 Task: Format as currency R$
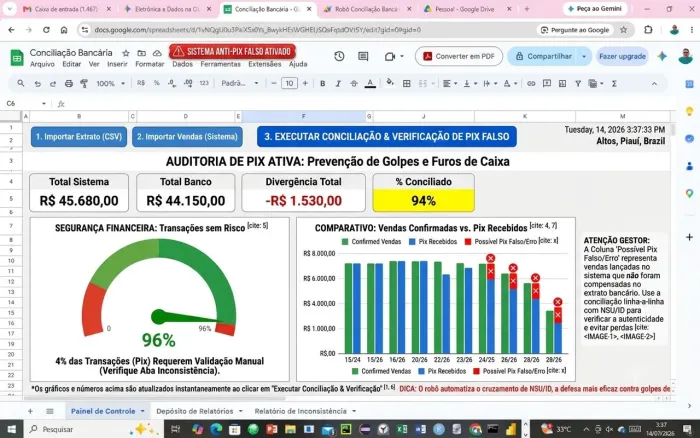click(141, 83)
